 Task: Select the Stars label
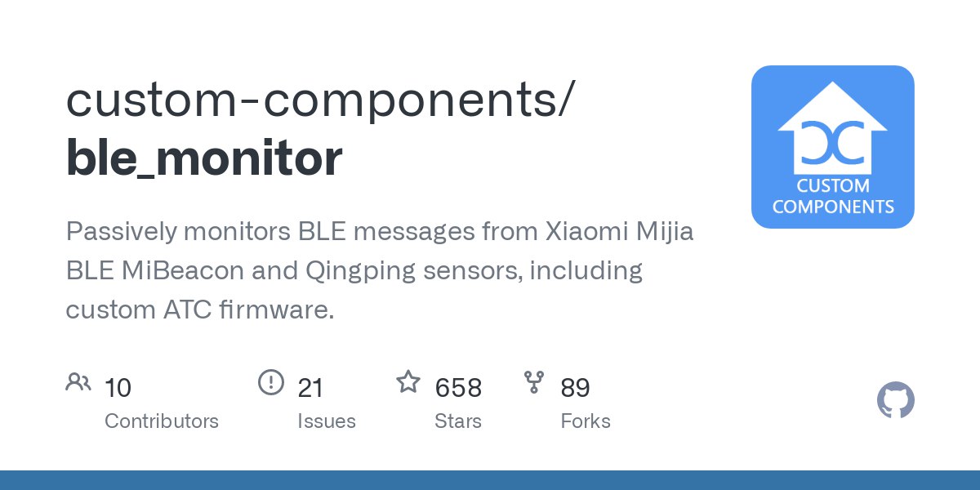click(x=458, y=421)
